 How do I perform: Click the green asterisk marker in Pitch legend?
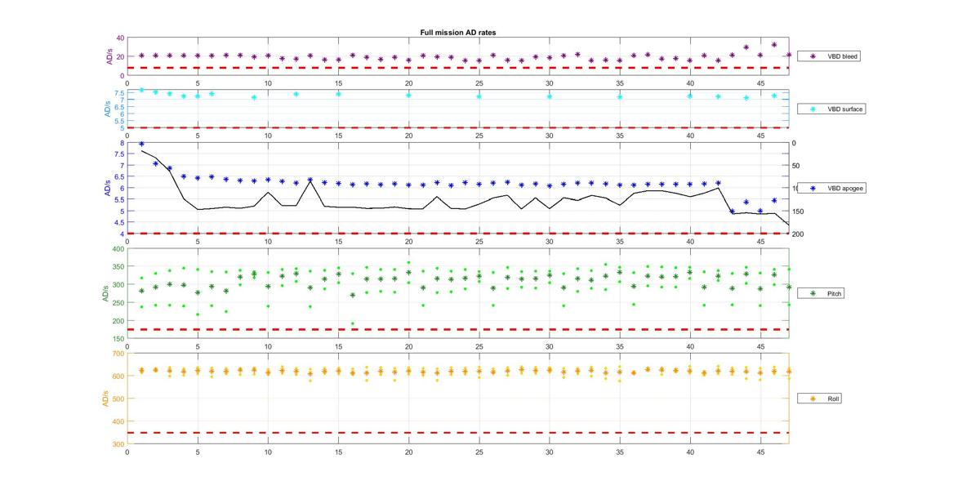813,293
